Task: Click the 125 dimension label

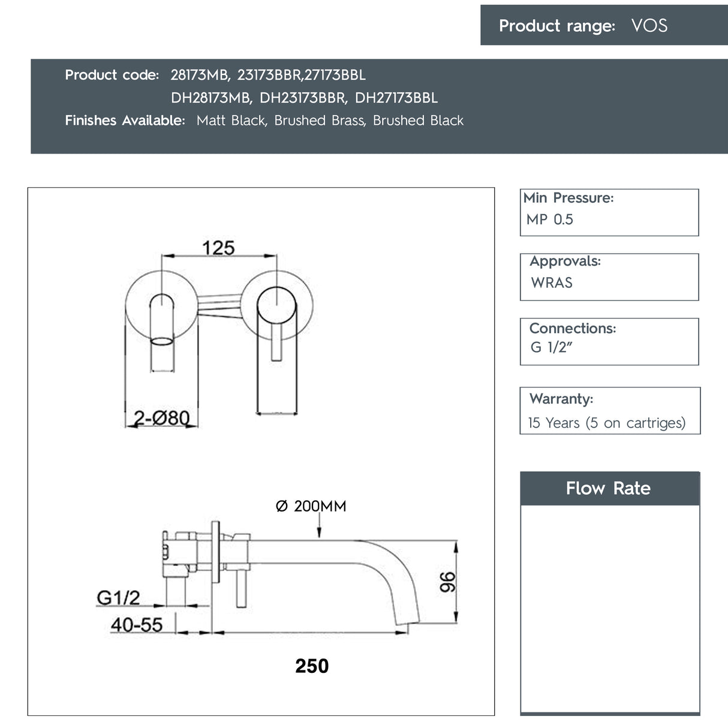Action: coord(218,248)
